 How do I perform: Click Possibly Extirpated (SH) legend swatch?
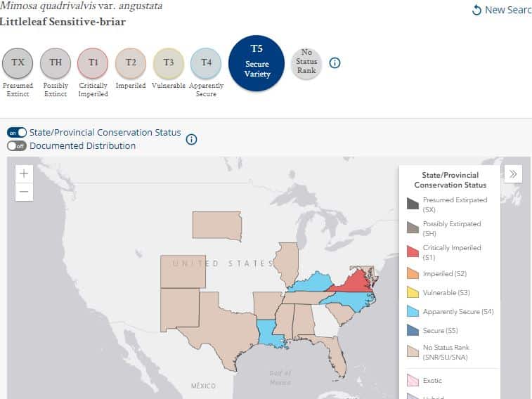pyautogui.click(x=413, y=228)
